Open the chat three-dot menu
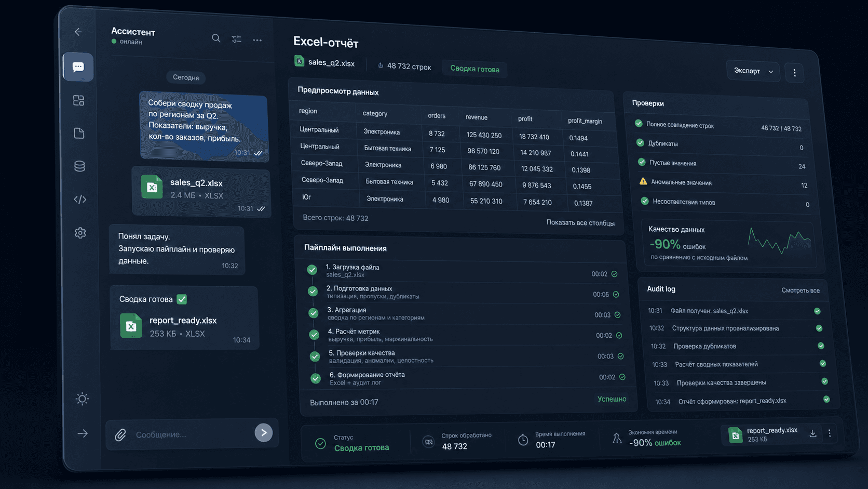This screenshot has height=489, width=868. click(257, 40)
